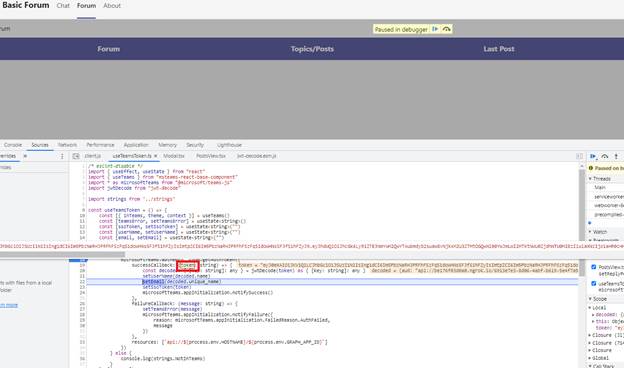Select the Main thread
The height and width of the screenshot is (368, 624).
(x=600, y=187)
